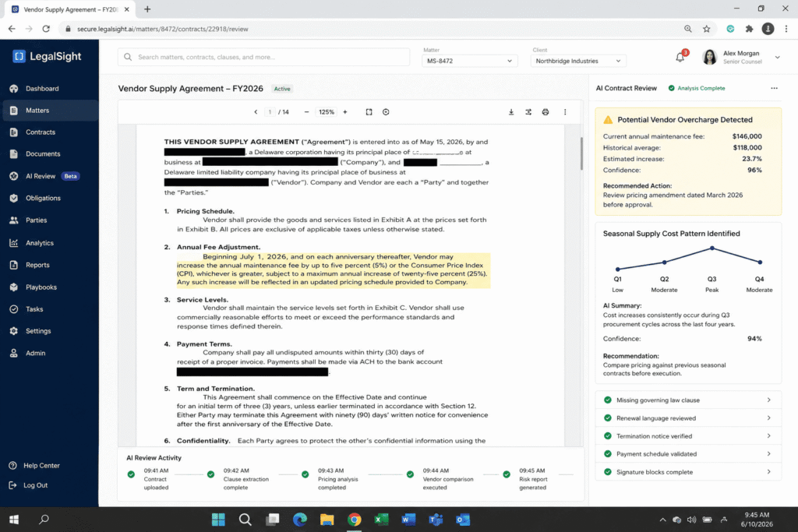Click the Tasks checkmark icon

(x=14, y=308)
